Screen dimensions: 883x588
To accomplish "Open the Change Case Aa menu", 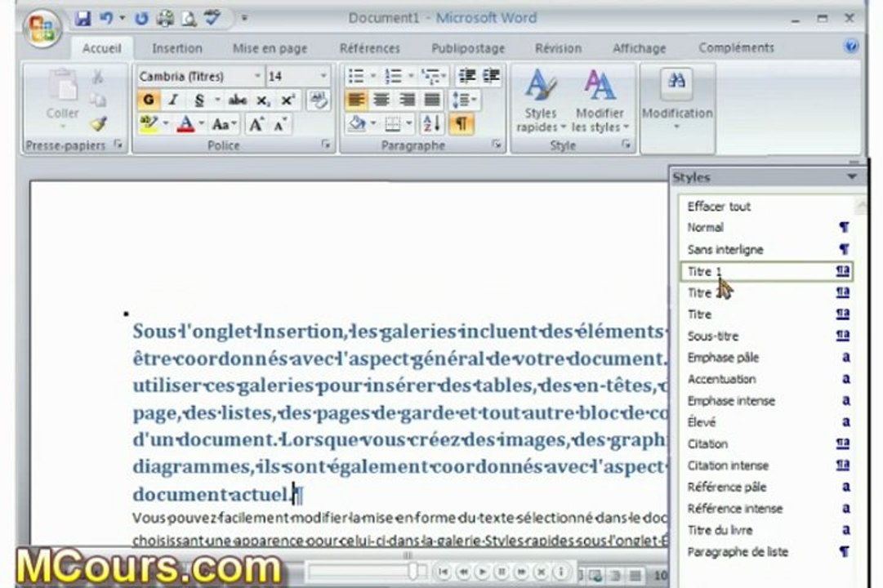I will click(x=224, y=124).
